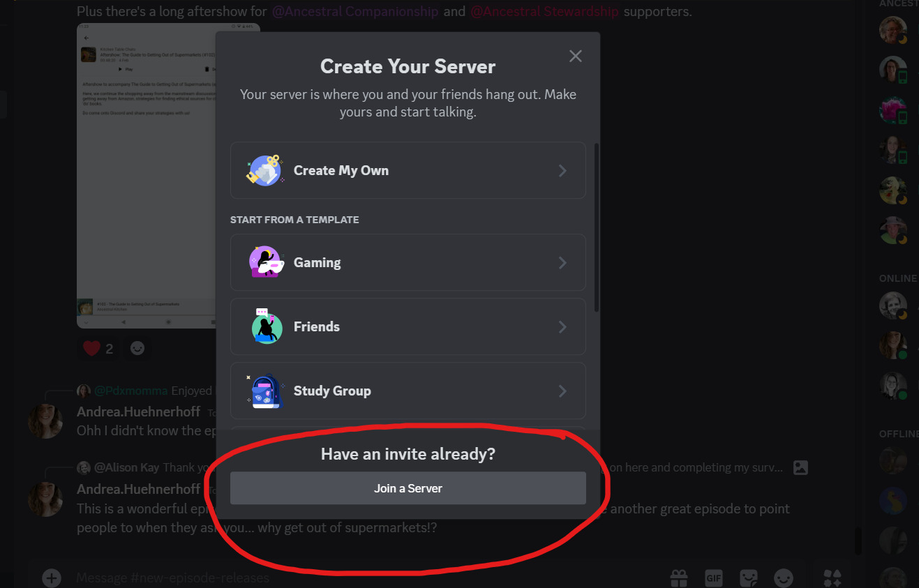
Task: Expand the Gaming template chevron
Action: [x=562, y=263]
